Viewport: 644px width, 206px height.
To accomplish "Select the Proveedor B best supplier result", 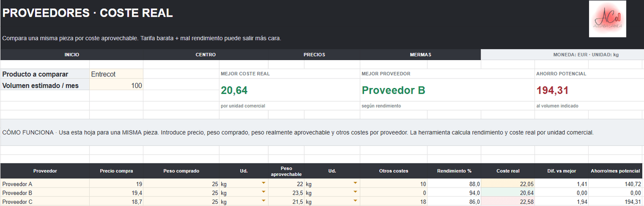I will pyautogui.click(x=393, y=90).
